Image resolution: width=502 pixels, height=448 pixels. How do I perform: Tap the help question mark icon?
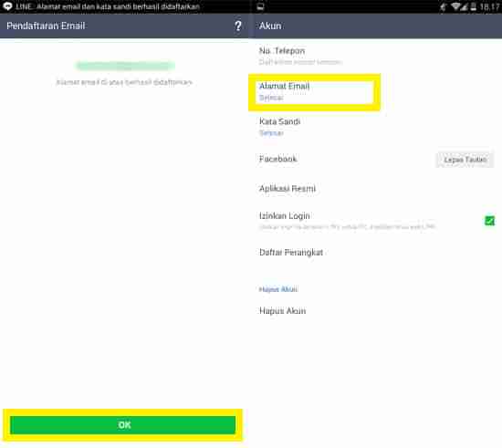(238, 26)
